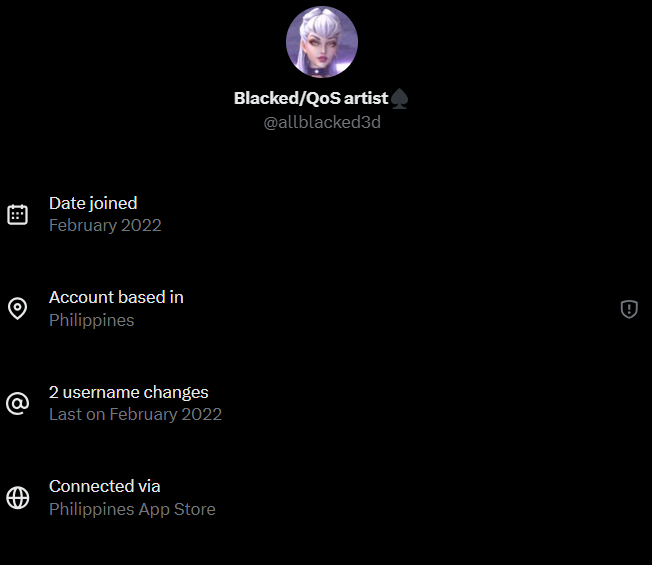Click the 2 username changes text
Screen dimensions: 652x565
pyautogui.click(x=128, y=392)
